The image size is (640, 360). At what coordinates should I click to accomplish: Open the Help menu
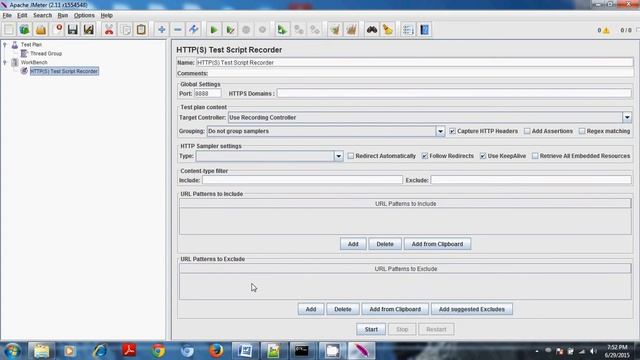[107, 15]
